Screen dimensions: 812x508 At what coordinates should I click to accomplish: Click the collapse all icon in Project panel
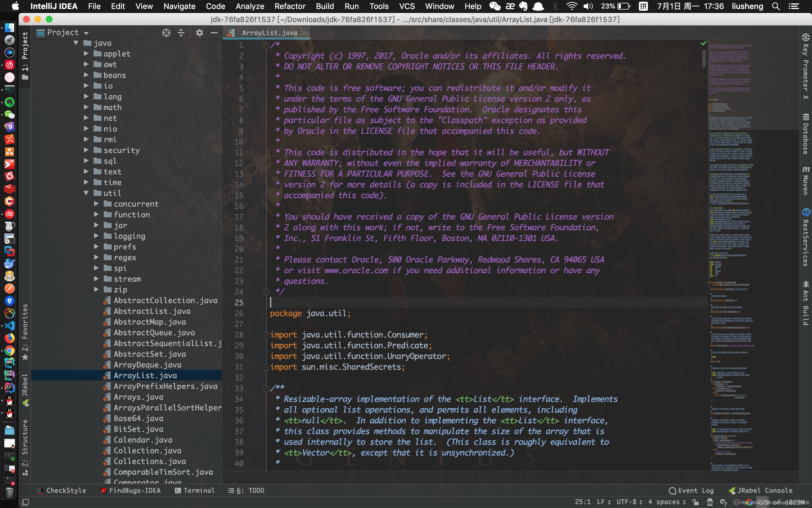click(181, 32)
